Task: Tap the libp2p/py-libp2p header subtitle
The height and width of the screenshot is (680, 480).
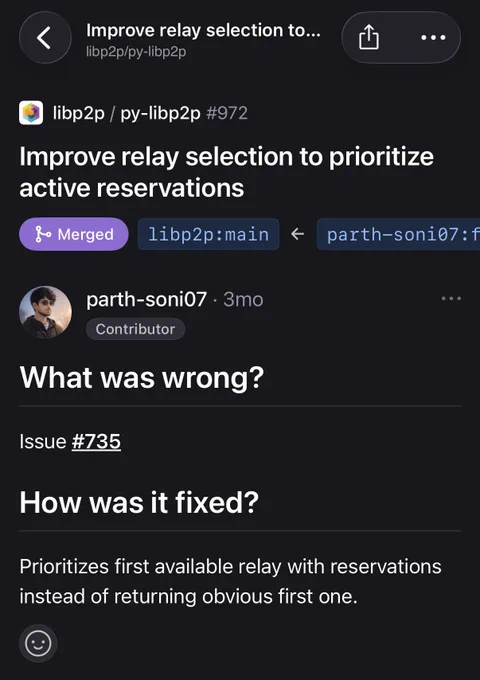Action: [136, 52]
